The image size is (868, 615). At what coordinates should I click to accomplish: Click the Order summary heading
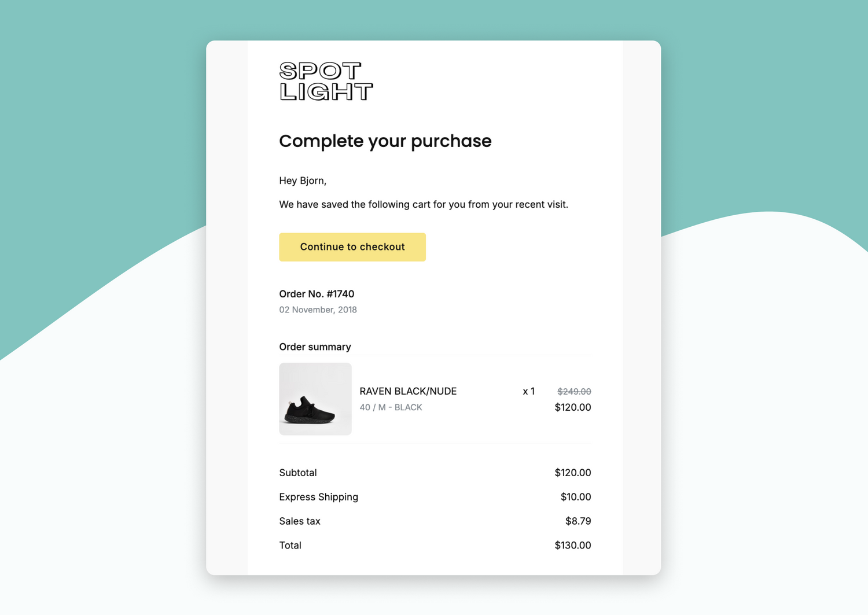315,347
